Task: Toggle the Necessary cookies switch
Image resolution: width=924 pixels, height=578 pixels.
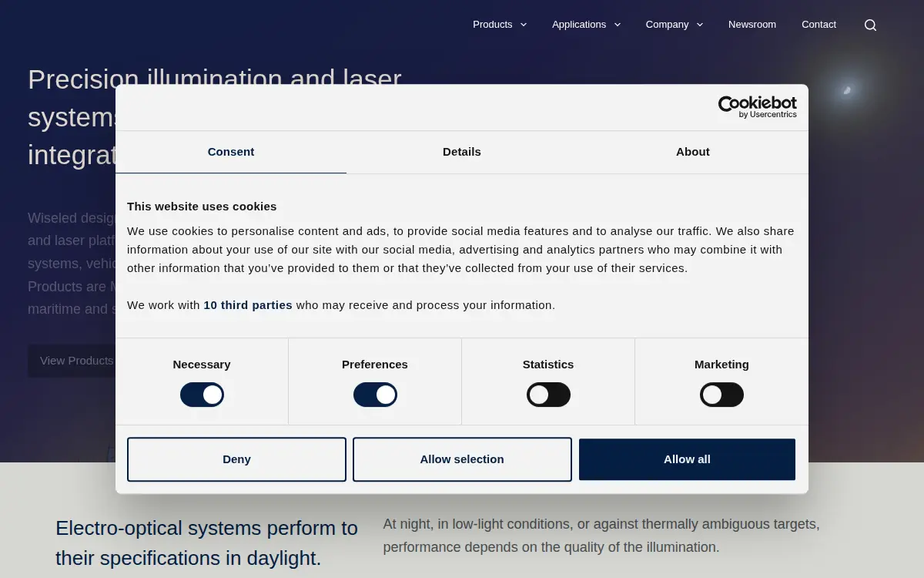Action: (x=202, y=395)
